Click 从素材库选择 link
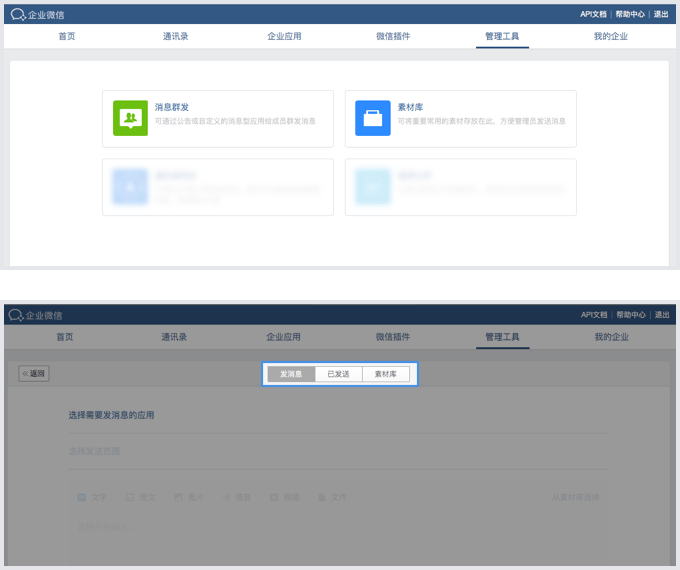The image size is (680, 570). (575, 497)
